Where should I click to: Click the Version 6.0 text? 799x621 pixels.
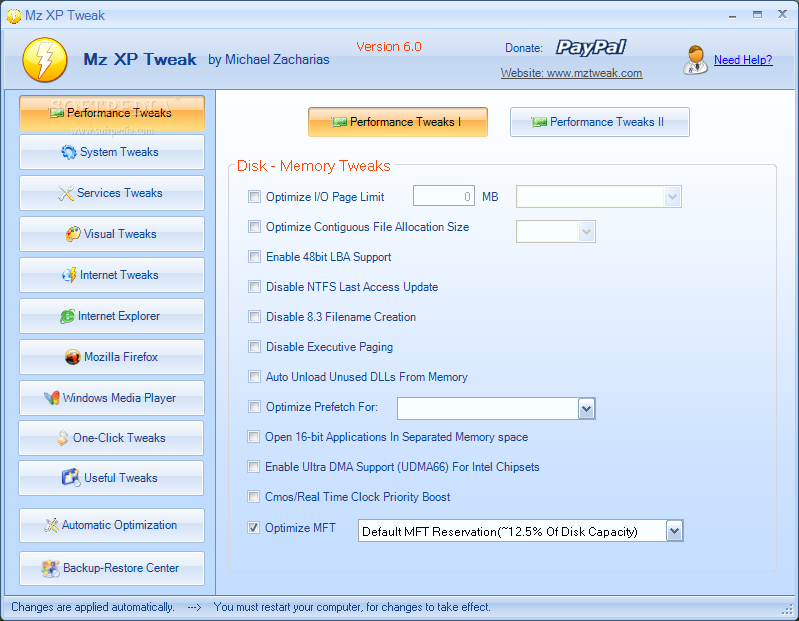tap(389, 47)
